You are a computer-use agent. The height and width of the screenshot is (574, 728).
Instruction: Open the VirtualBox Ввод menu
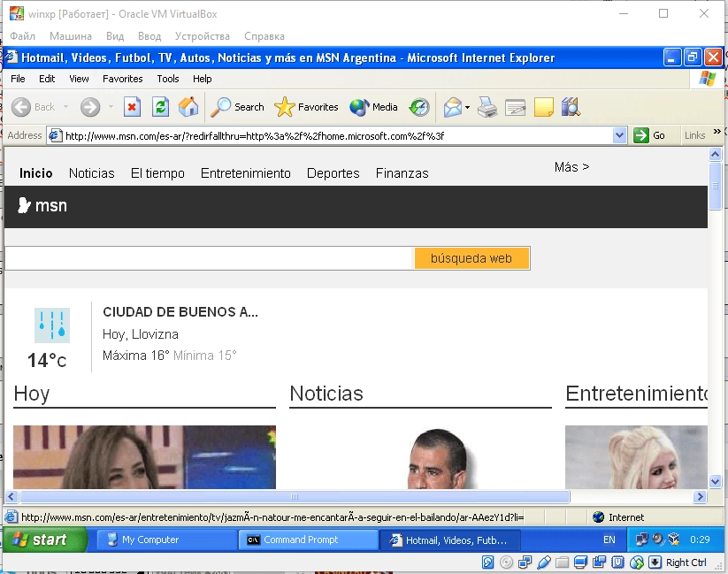pos(149,36)
